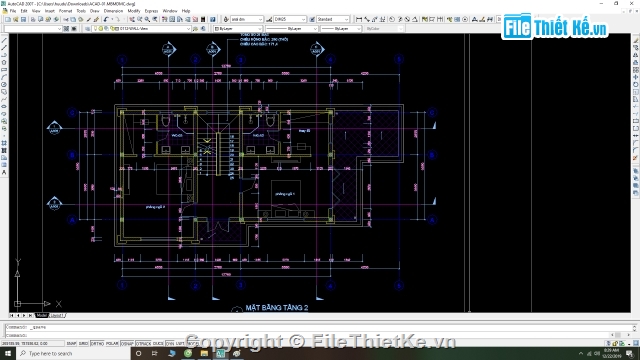This screenshot has height=360, width=640.
Task: Select the Linear dimension tool
Action: pyautogui.click(x=359, y=19)
